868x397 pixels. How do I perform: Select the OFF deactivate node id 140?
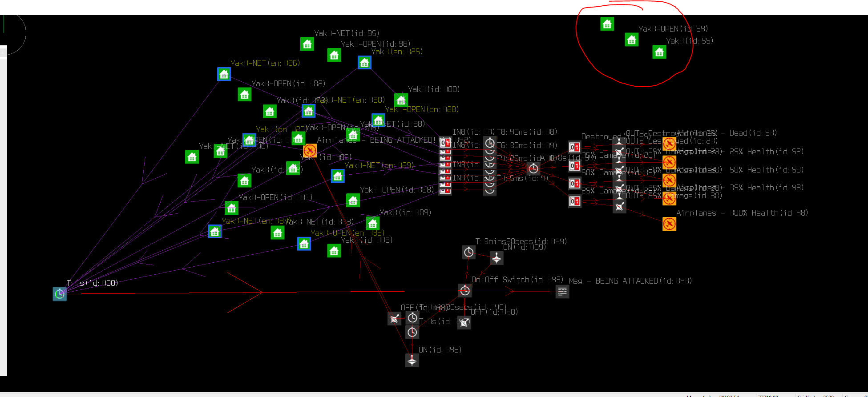(464, 323)
